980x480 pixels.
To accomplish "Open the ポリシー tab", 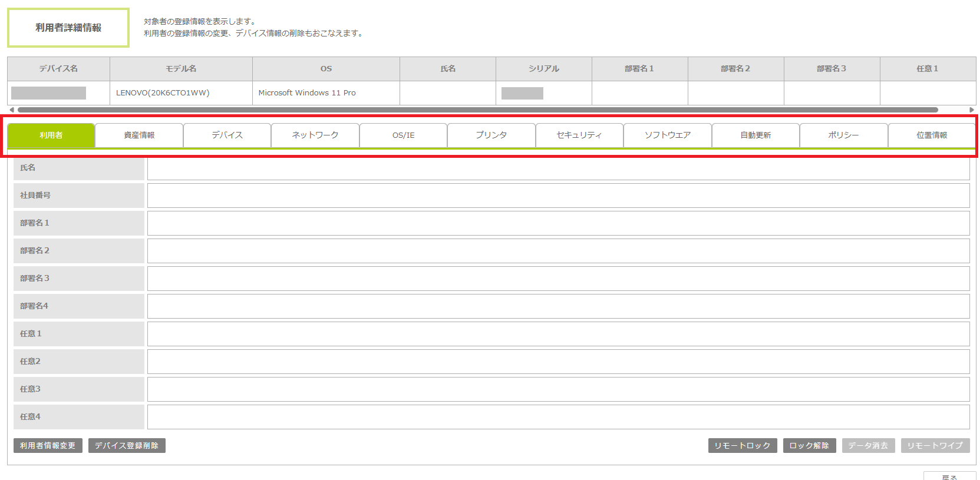I will click(x=843, y=135).
